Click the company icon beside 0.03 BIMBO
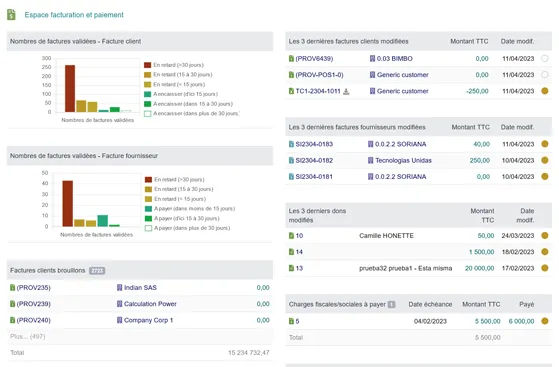 point(372,58)
